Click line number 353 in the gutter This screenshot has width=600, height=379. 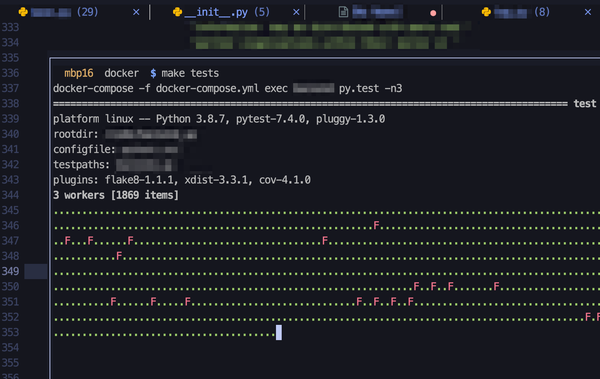pos(10,332)
